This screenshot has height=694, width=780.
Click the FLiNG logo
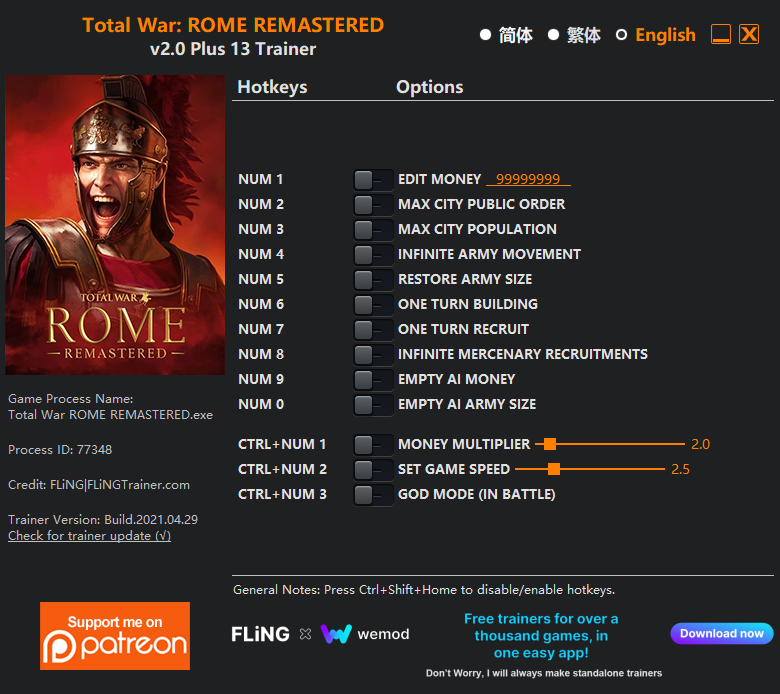260,634
